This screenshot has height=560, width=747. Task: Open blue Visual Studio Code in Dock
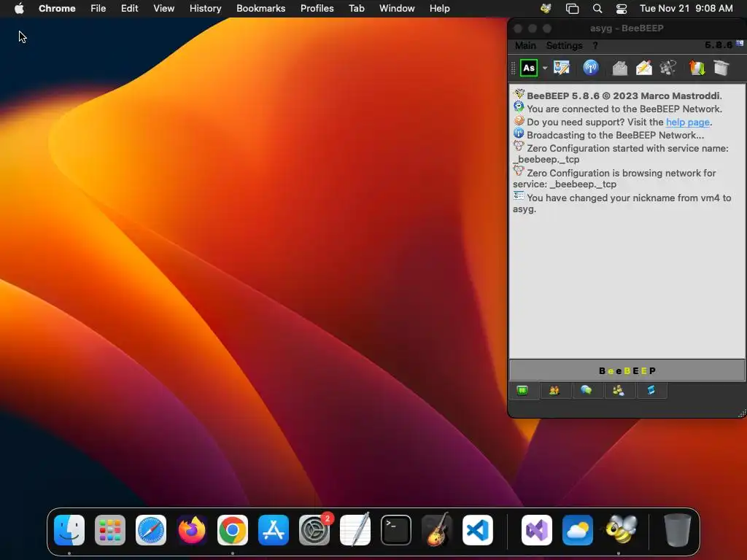(478, 530)
